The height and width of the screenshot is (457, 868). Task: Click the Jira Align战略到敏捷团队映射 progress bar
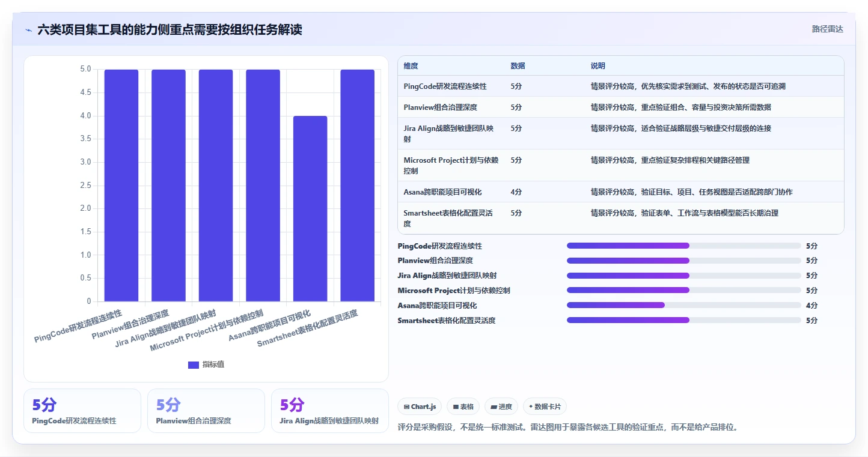683,276
